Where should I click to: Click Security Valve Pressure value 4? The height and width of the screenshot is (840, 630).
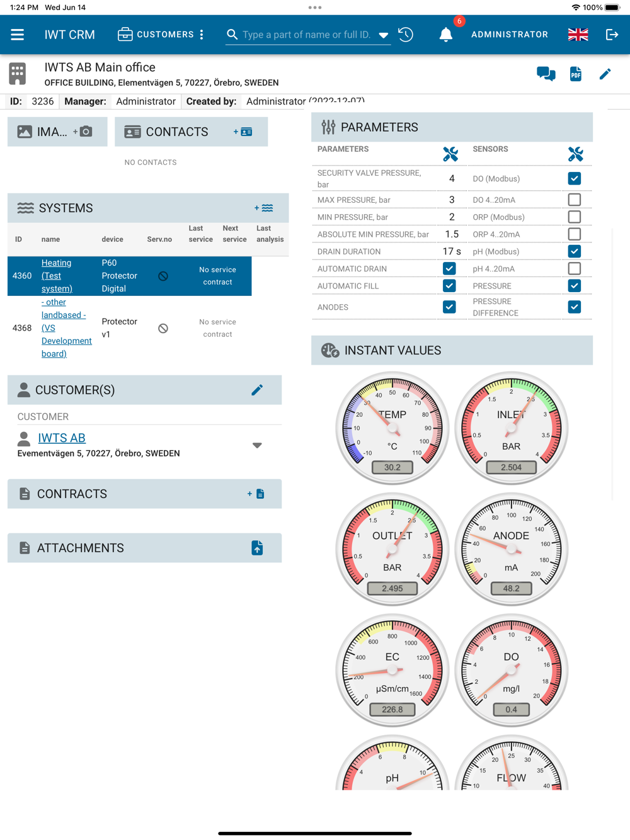pyautogui.click(x=452, y=179)
